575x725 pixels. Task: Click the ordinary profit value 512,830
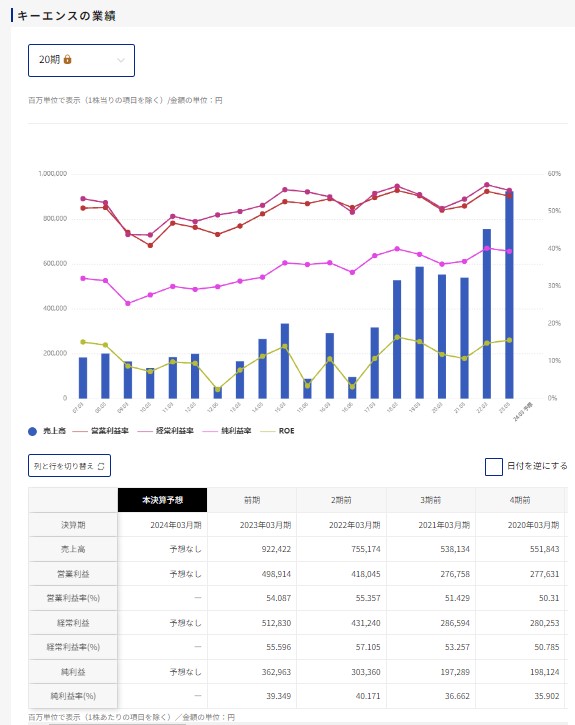coord(276,623)
